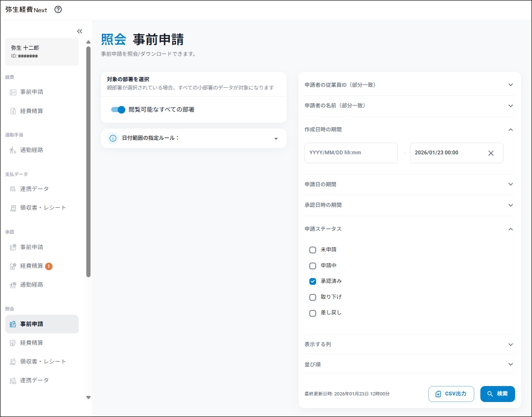532x417 pixels.
Task: Click the 検索 search button
Action: [x=497, y=394]
